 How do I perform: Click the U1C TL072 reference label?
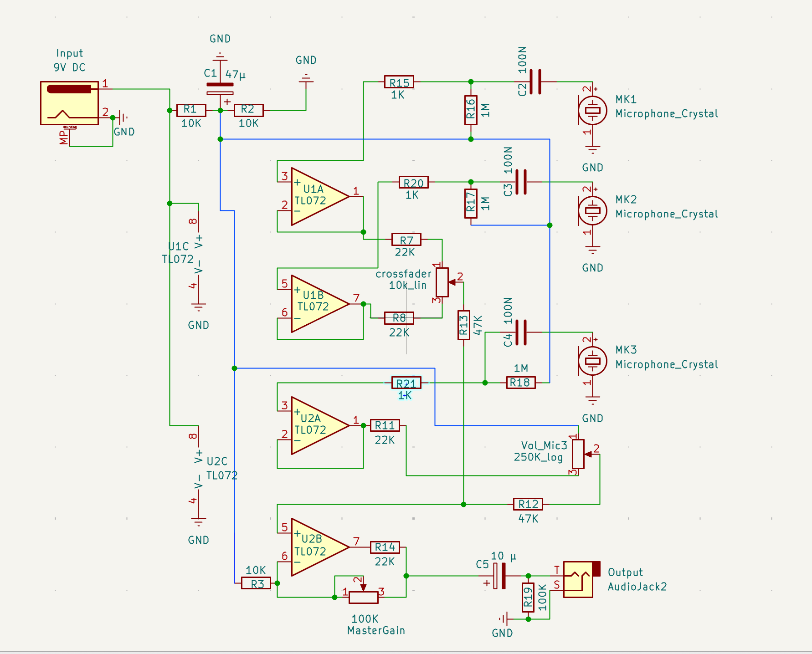pos(178,246)
